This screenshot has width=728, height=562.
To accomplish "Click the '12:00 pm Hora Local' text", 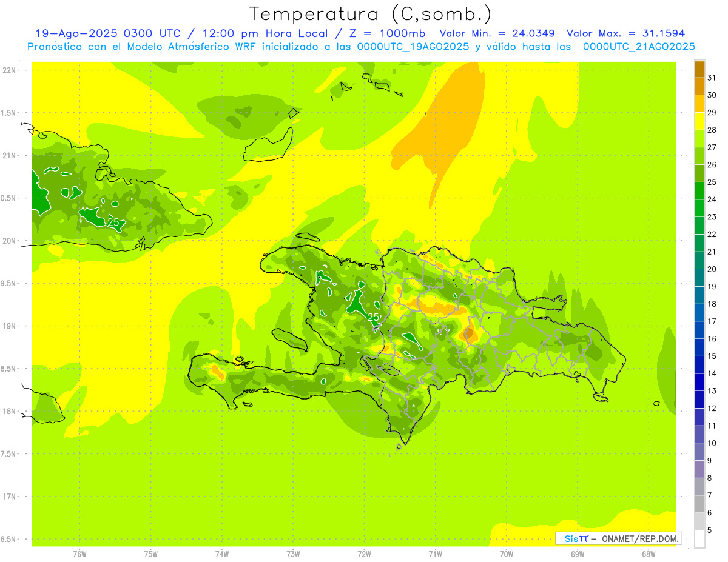I will pos(267,33).
